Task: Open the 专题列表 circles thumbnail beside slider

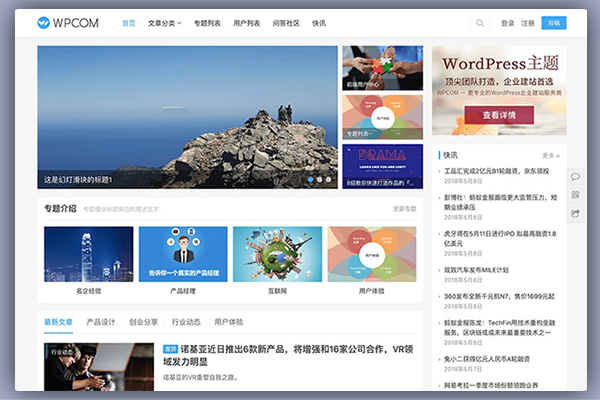Action: 382,117
